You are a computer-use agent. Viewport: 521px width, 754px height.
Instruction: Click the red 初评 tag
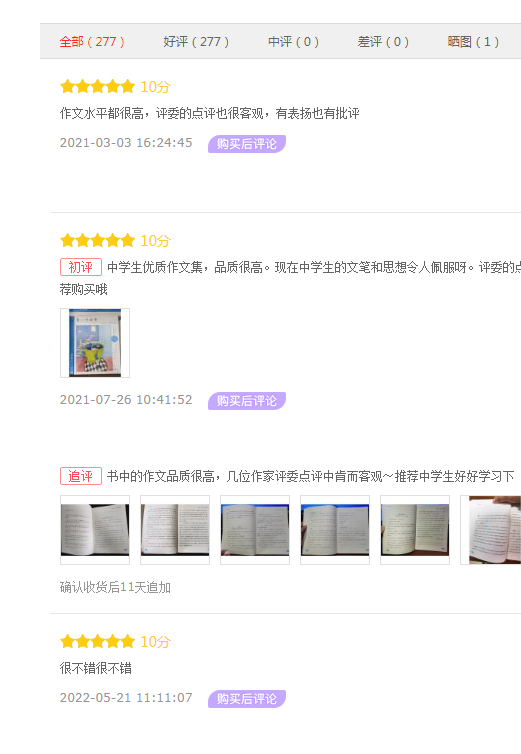click(x=81, y=267)
